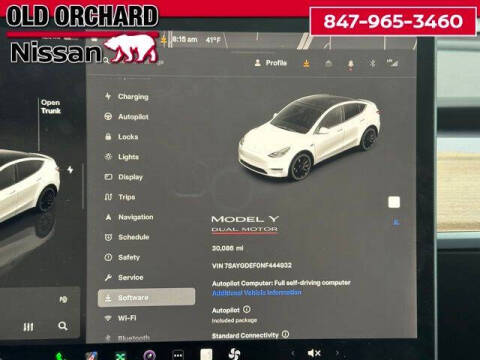This screenshot has width=480, height=360.
Task: Tap the green crossed-arrows app icon in the dock
Action: 121,356
